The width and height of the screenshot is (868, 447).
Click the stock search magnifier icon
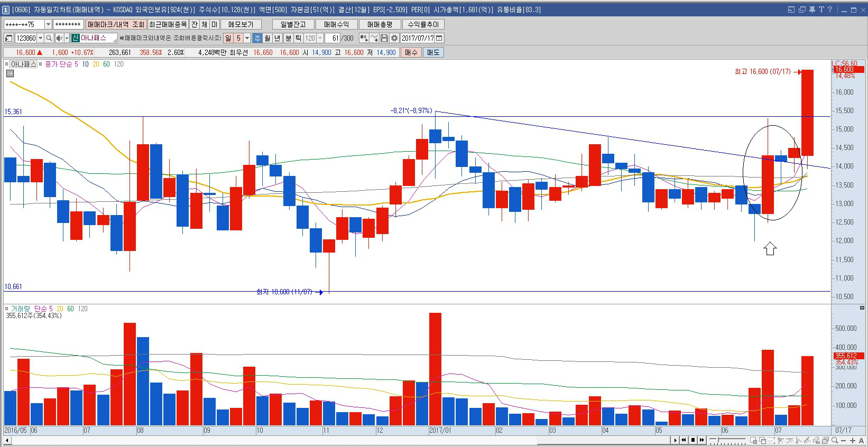pyautogui.click(x=49, y=38)
